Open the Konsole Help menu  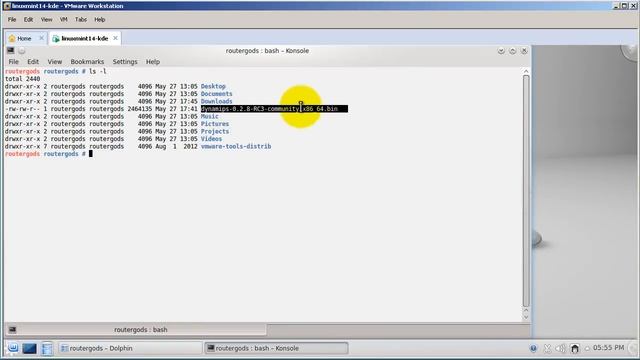[153, 62]
